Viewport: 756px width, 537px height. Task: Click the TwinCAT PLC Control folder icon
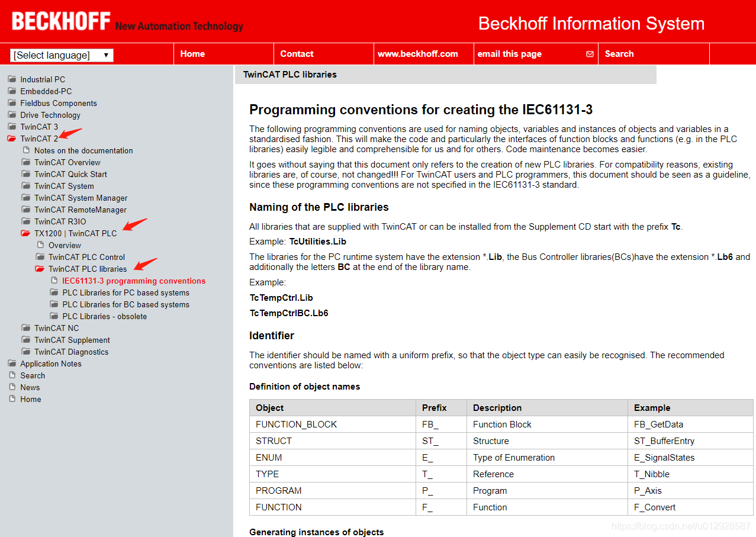point(40,257)
